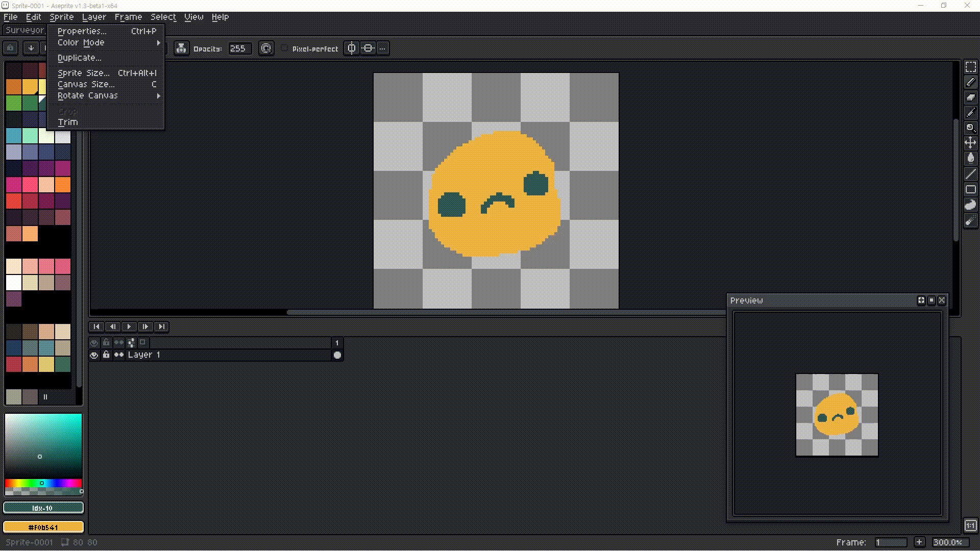
Task: Click the Frame number field
Action: 891,542
